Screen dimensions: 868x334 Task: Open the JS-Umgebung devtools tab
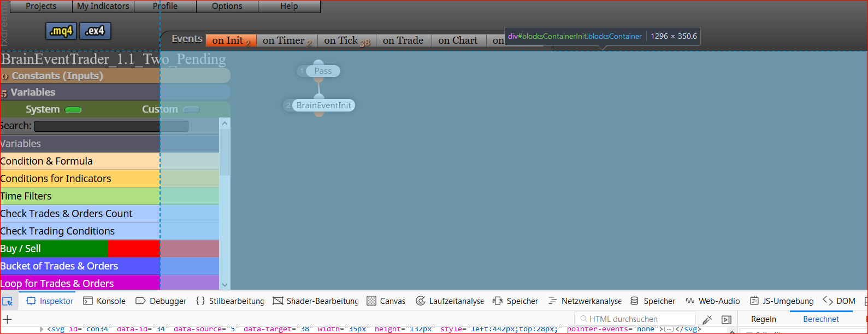pos(782,301)
